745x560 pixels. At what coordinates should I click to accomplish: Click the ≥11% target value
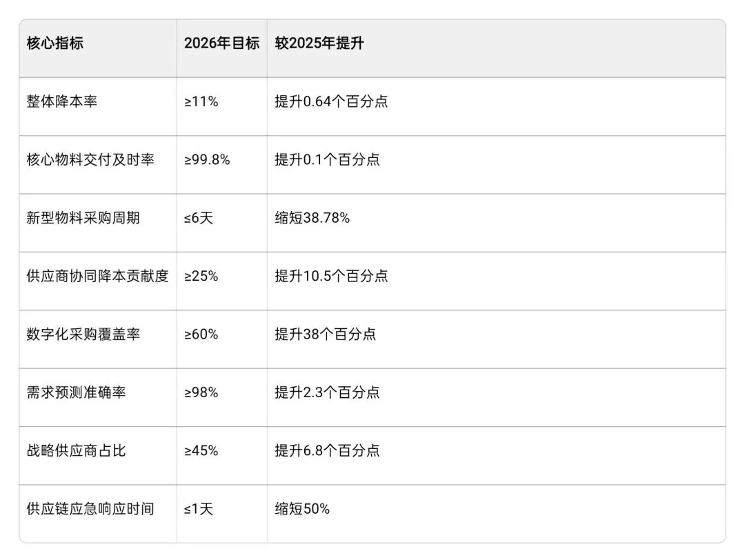coord(201,102)
